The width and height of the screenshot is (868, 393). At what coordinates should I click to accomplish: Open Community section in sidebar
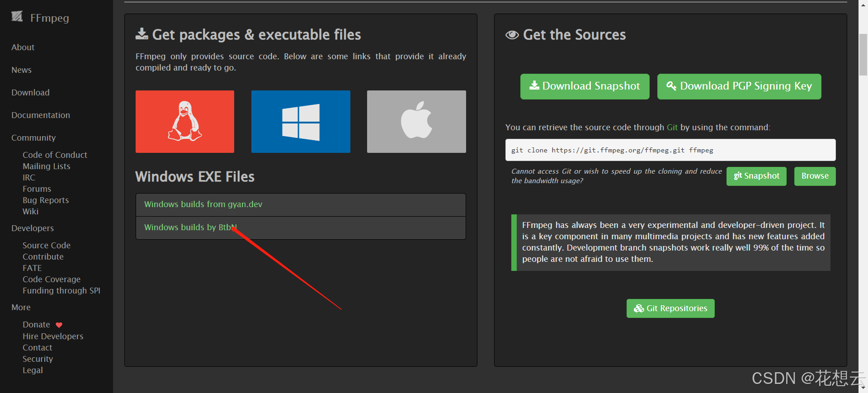click(33, 138)
